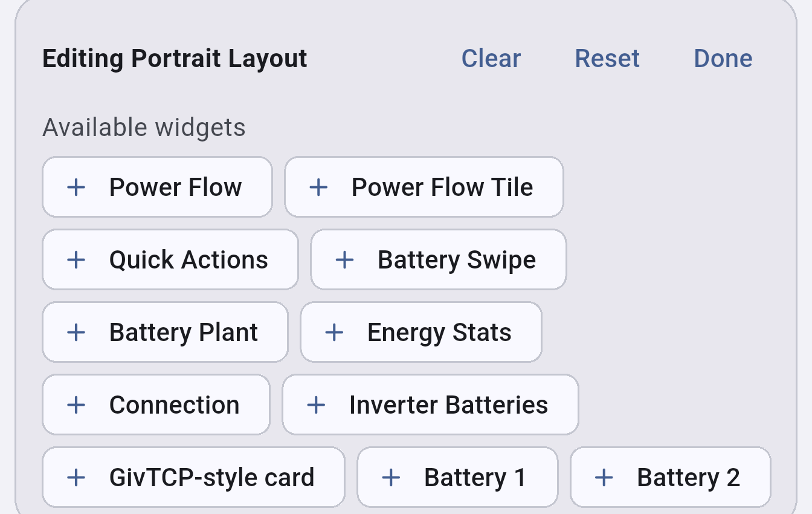Finish editing with Done
This screenshot has height=514, width=812.
click(723, 59)
